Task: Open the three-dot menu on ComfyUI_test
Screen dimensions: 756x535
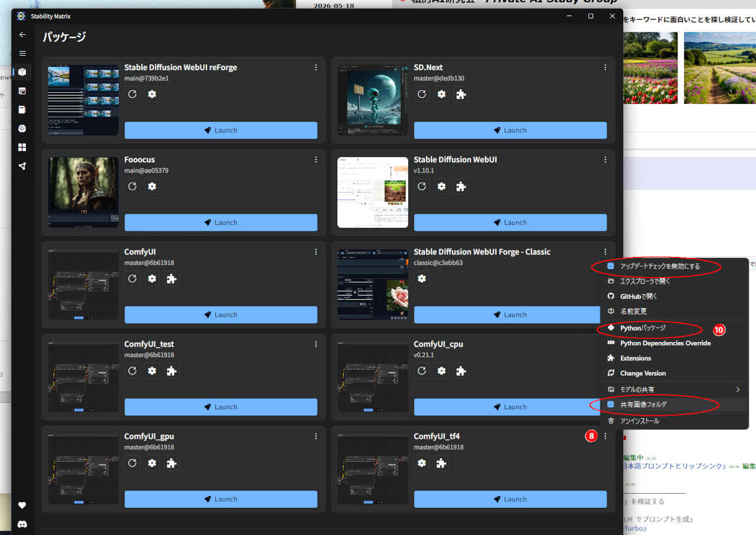Action: coord(316,344)
